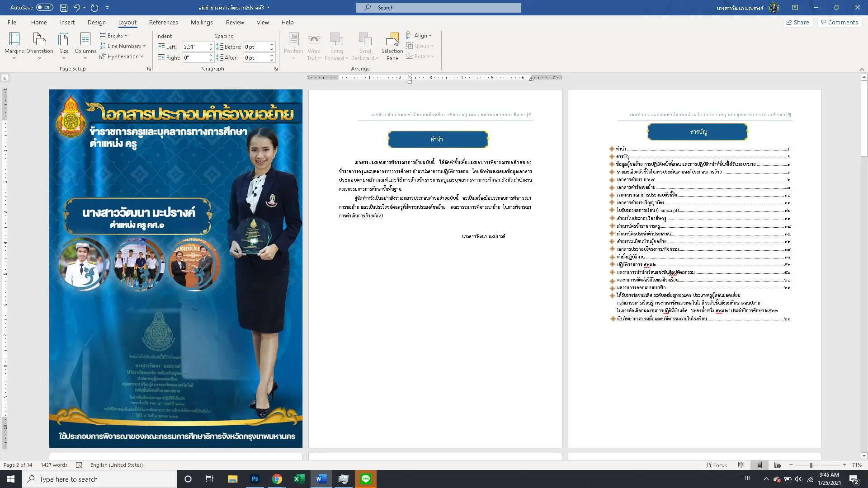This screenshot has width=868, height=488.
Task: Open the Windows Start menu
Action: pyautogui.click(x=11, y=479)
